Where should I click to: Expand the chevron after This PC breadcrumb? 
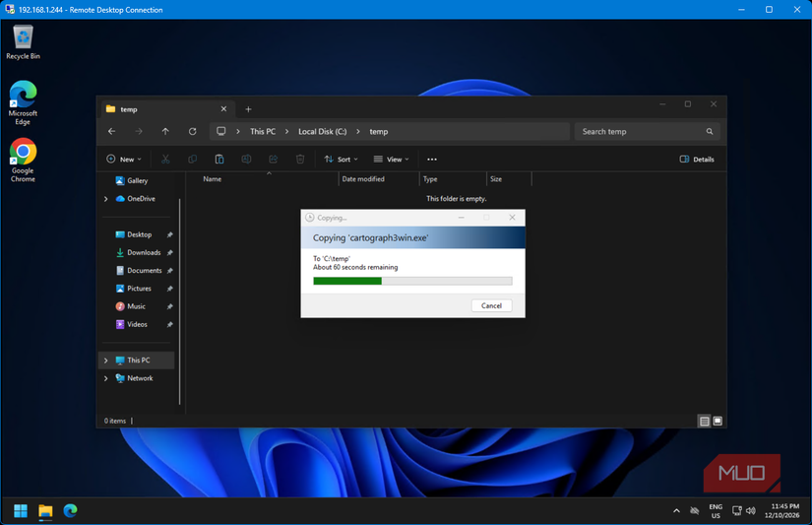286,132
